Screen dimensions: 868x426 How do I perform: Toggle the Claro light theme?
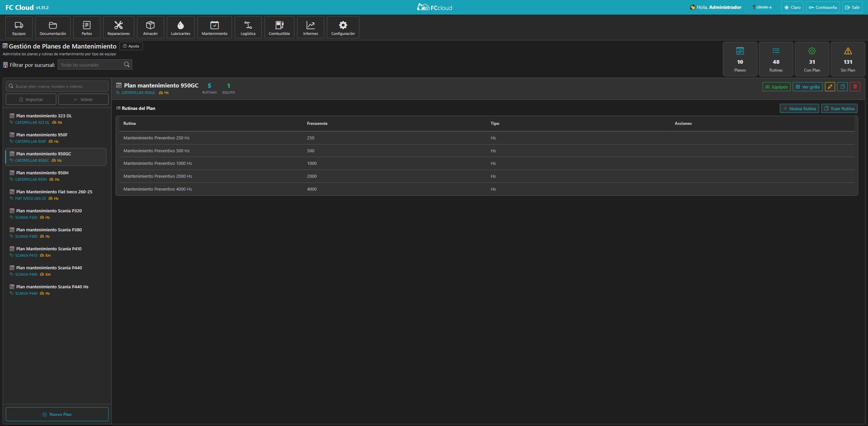coord(792,7)
